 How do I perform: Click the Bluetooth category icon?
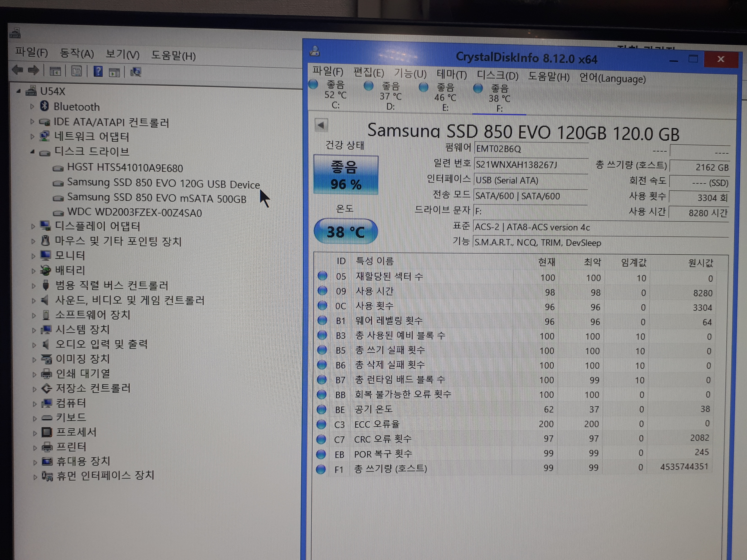[45, 106]
